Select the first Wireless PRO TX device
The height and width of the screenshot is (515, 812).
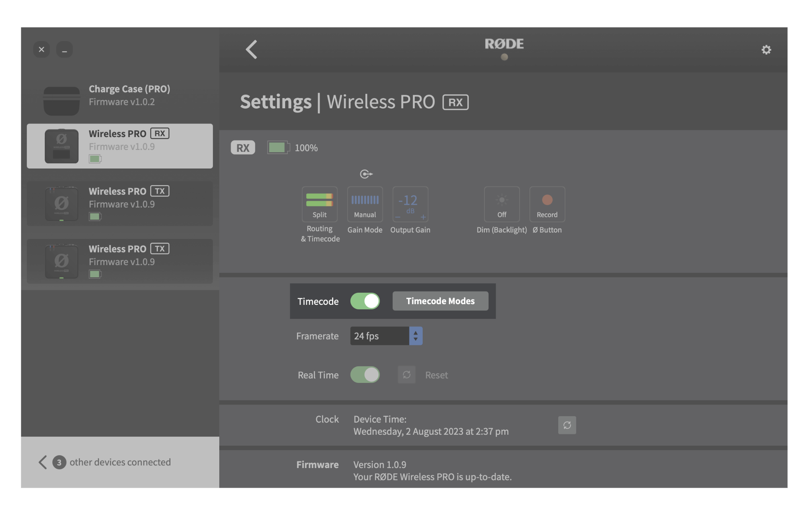120,203
